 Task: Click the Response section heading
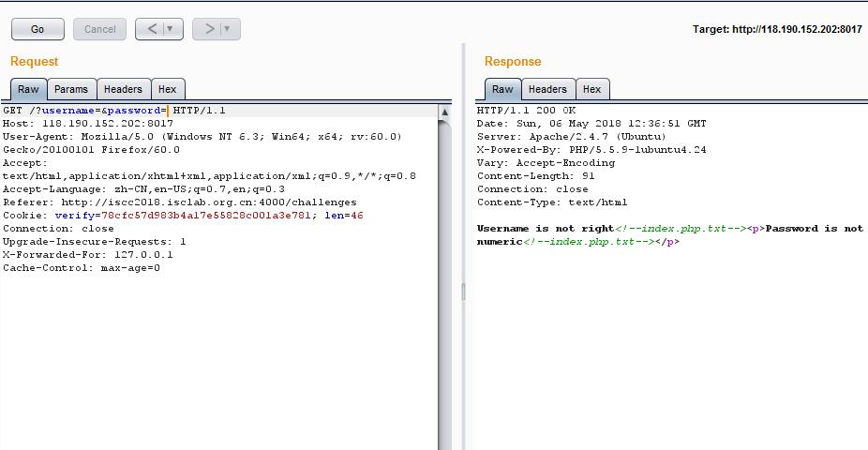513,62
